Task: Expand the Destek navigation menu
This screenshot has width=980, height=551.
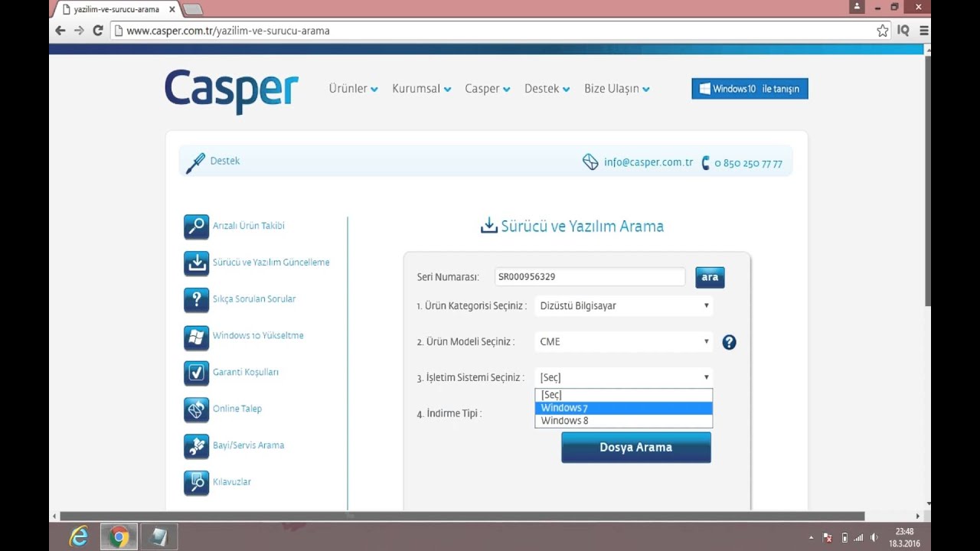Action: (x=547, y=89)
